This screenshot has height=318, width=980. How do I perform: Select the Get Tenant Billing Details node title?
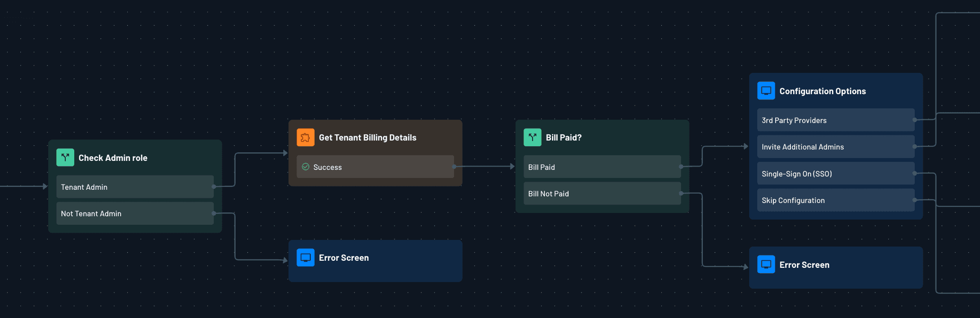(367, 138)
